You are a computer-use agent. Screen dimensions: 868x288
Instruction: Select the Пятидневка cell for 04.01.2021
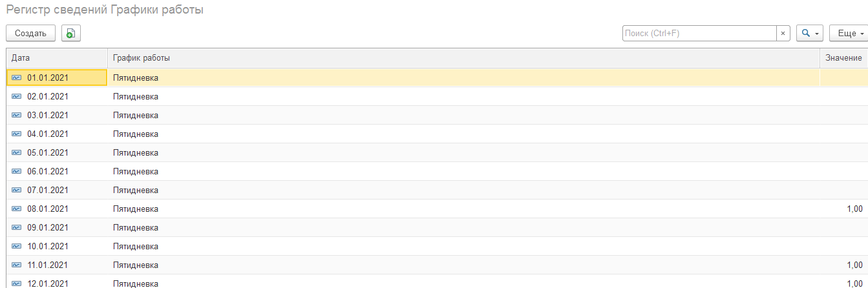(136, 134)
